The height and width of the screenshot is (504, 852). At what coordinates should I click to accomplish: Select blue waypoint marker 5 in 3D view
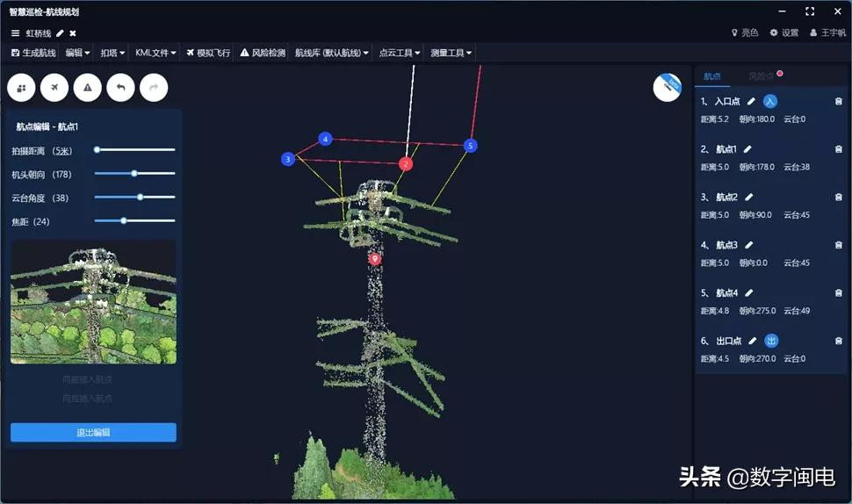tap(471, 146)
